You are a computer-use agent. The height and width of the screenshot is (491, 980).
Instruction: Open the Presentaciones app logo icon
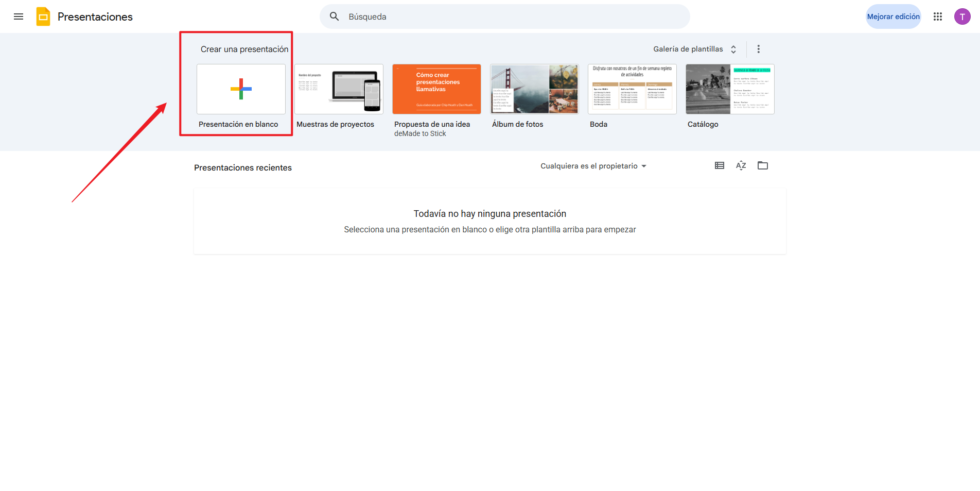[43, 16]
